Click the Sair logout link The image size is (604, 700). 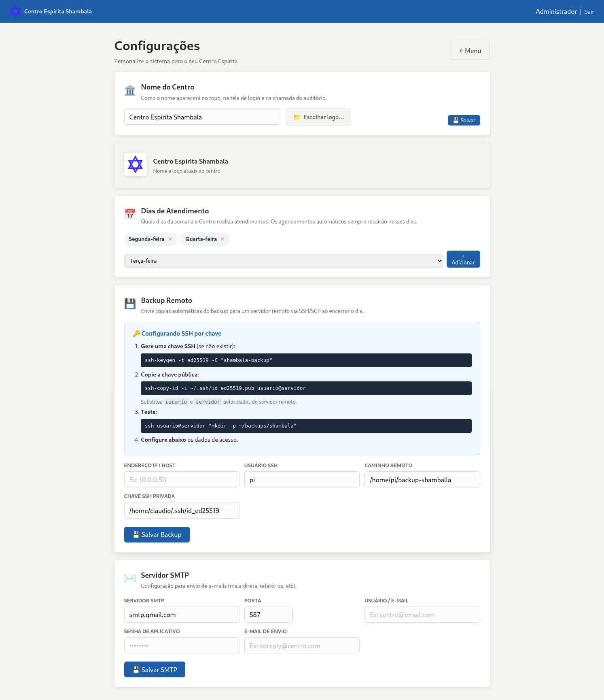(x=589, y=12)
